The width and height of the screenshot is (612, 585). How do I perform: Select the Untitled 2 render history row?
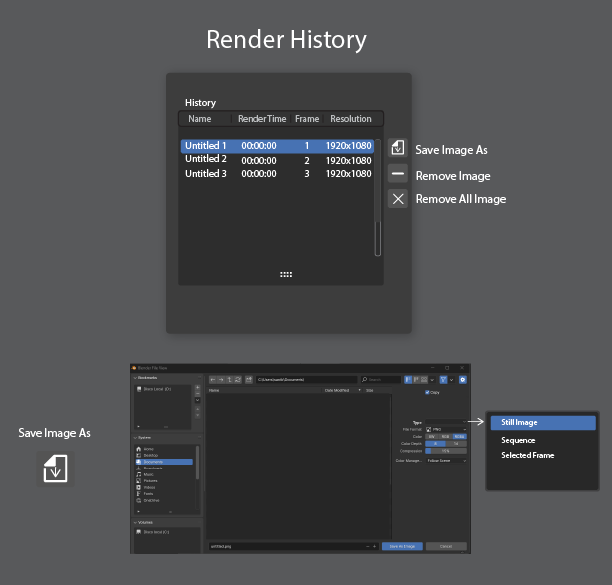(x=278, y=160)
